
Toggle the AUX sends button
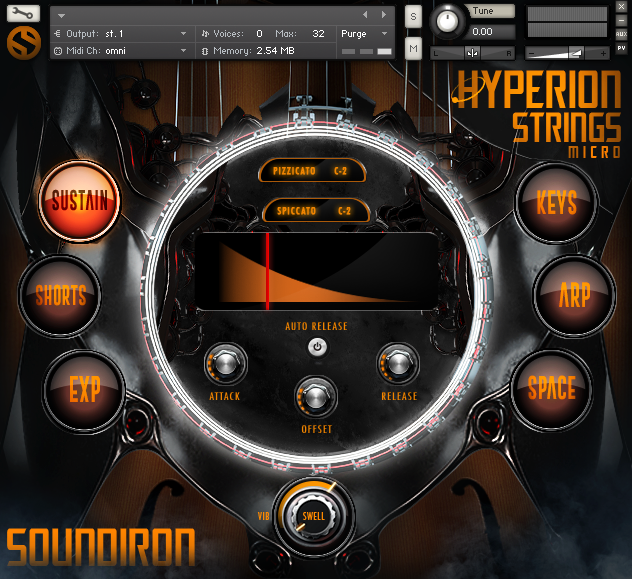tap(621, 34)
